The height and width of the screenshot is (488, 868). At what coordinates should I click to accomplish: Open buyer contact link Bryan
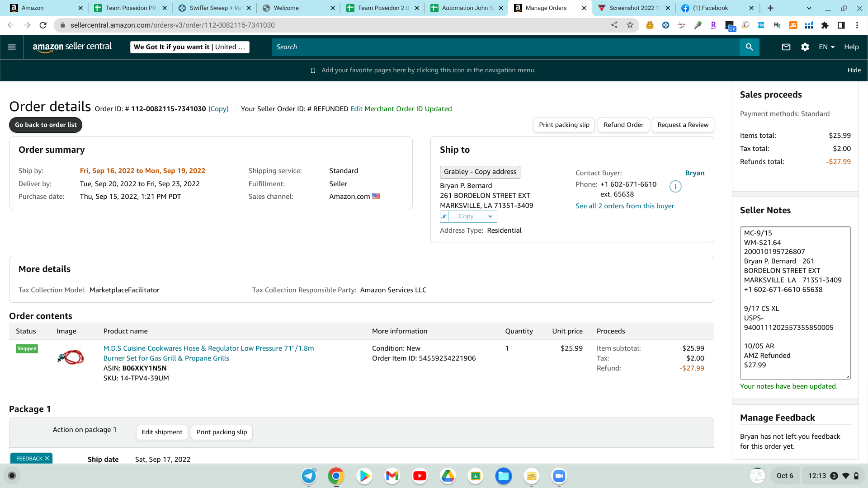695,173
